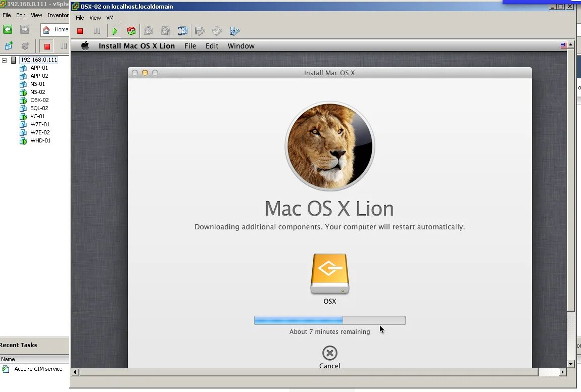Click the green Back arrow in vSphere window

pyautogui.click(x=8, y=29)
